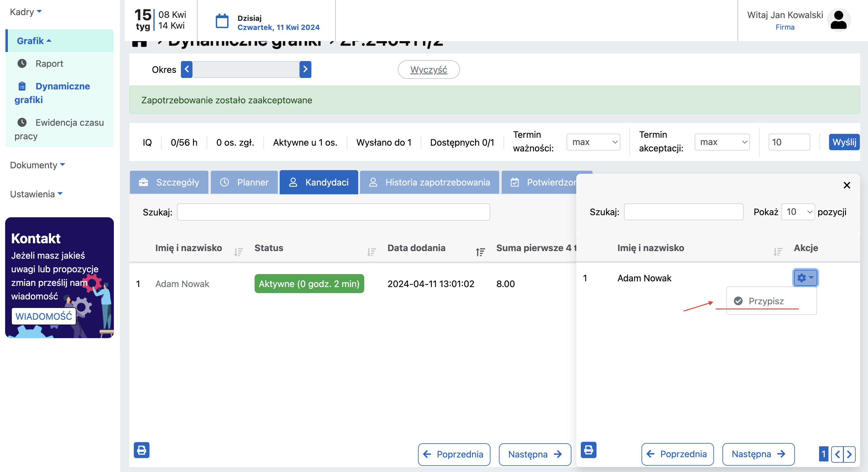Click the Wyczyść button
This screenshot has width=868, height=472.
tap(429, 70)
